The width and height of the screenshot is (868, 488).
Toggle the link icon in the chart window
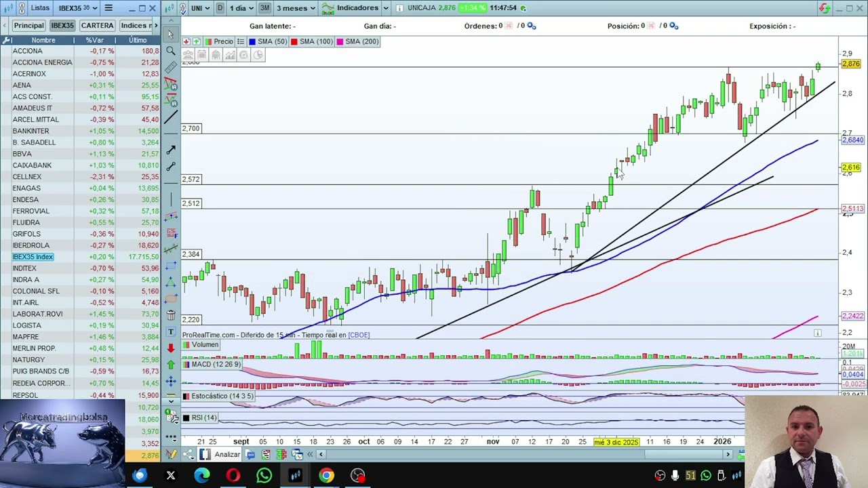tap(184, 8)
